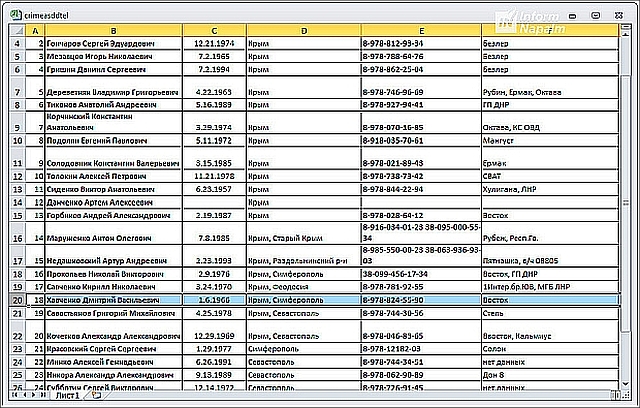The height and width of the screenshot is (408, 640).
Task: Select column E header
Action: click(x=421, y=31)
